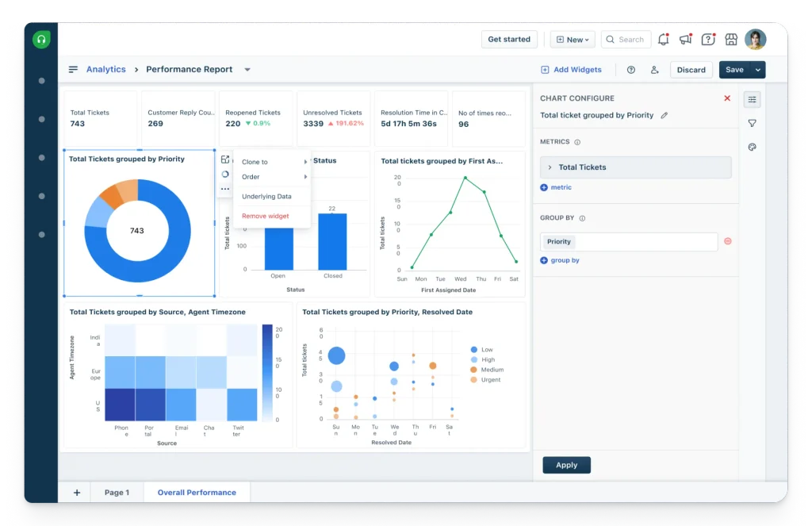Click the Search input field
This screenshot has width=812, height=526.
(626, 40)
